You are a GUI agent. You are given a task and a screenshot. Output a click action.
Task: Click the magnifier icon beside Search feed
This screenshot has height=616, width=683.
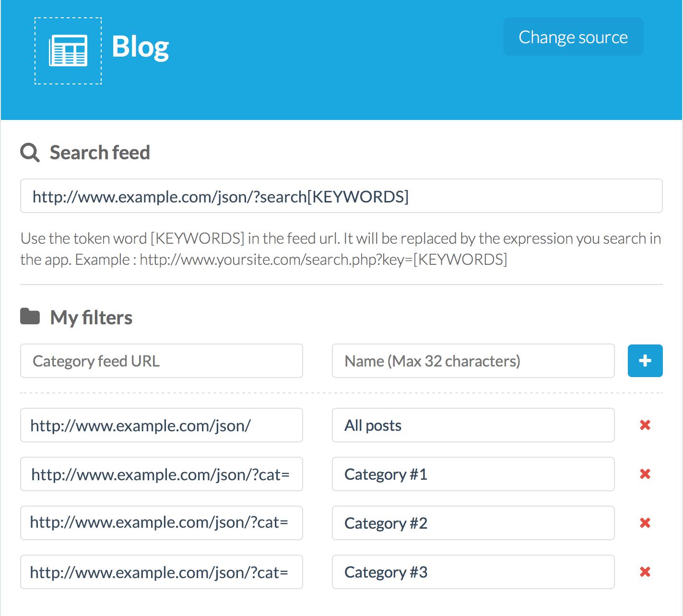30,153
